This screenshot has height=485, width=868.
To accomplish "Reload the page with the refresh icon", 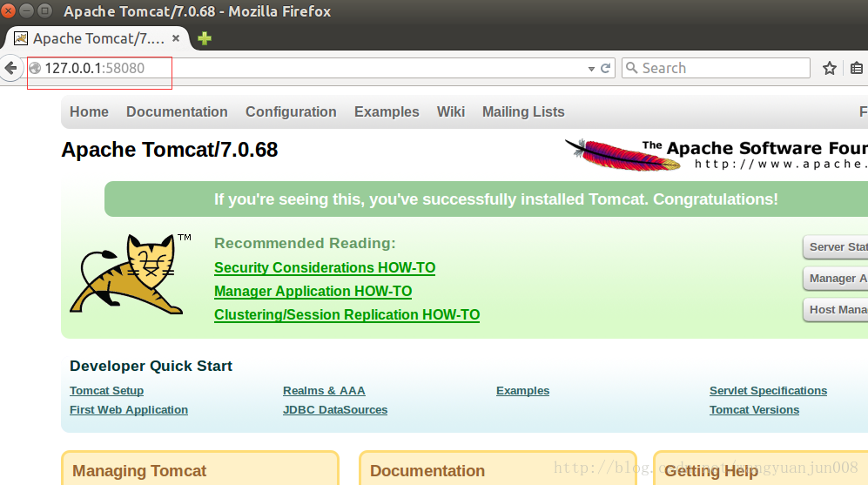I will click(x=606, y=68).
